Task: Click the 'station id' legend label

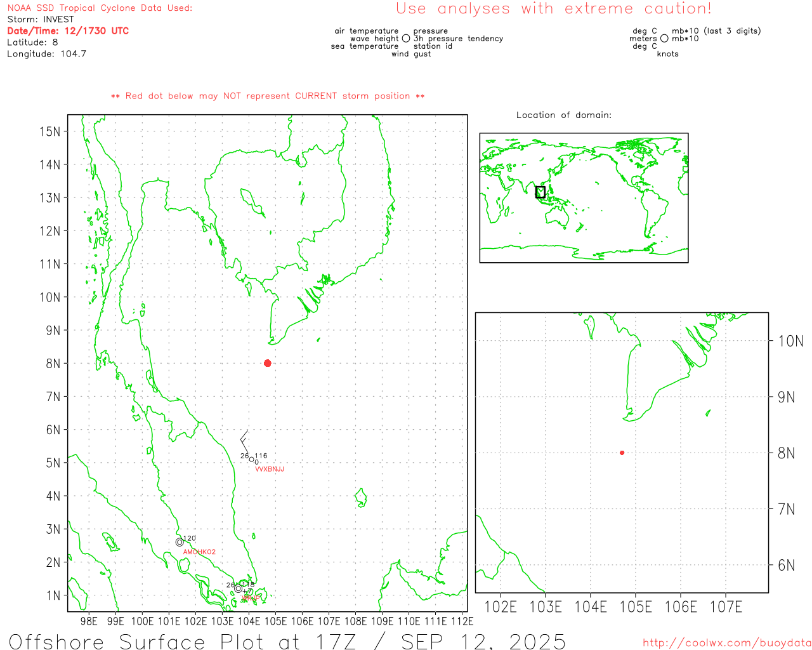Action: tap(433, 46)
